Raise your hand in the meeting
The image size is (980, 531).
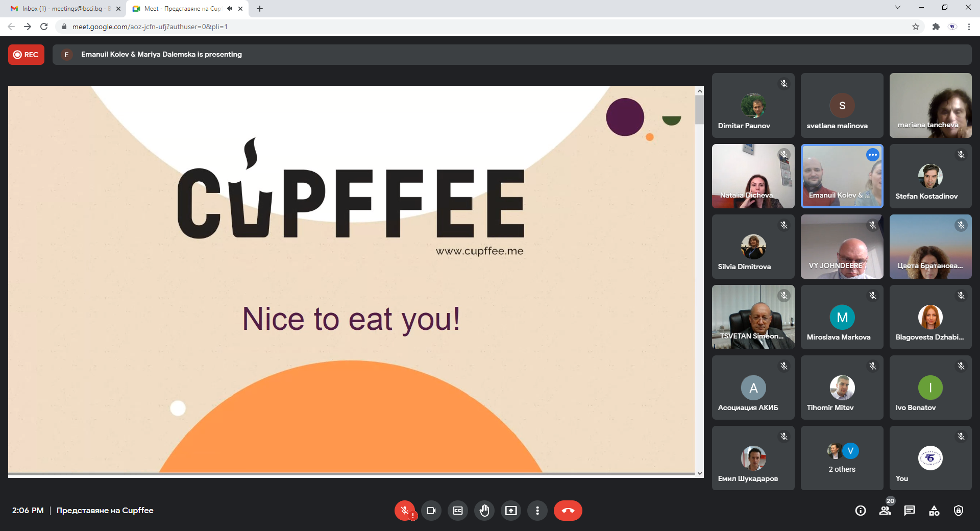tap(484, 511)
